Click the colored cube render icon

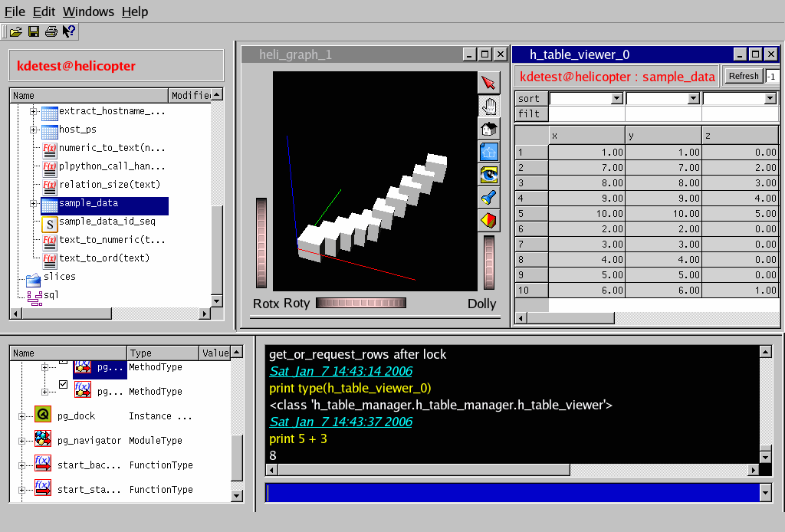488,221
